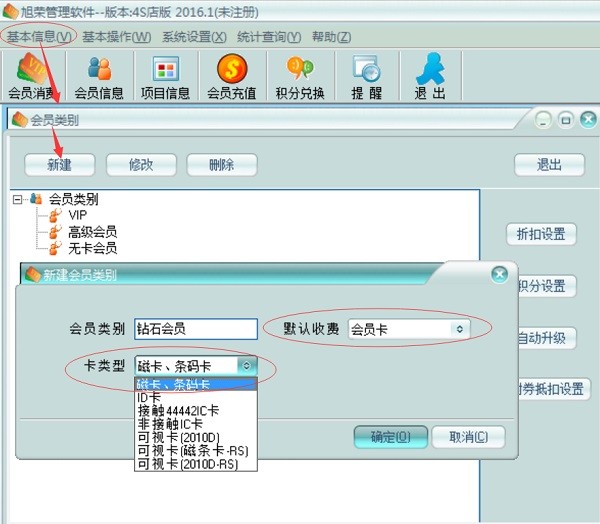
Task: Choose ID卡 from the card type list
Action: coord(150,397)
